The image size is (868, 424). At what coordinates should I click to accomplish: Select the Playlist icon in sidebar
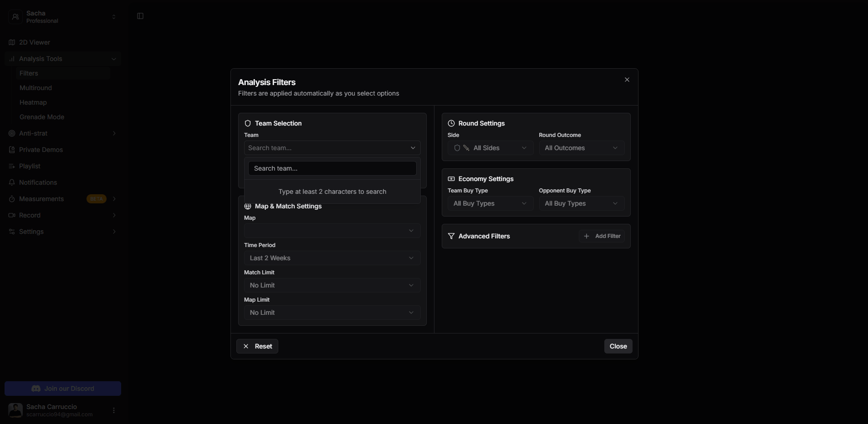[11, 166]
